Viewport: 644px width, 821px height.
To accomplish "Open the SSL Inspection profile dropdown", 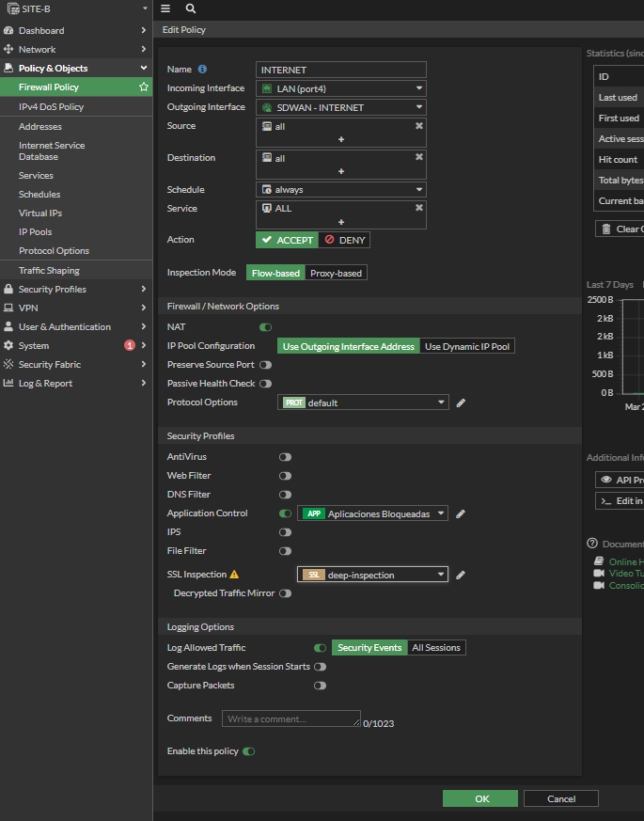I will 372,575.
